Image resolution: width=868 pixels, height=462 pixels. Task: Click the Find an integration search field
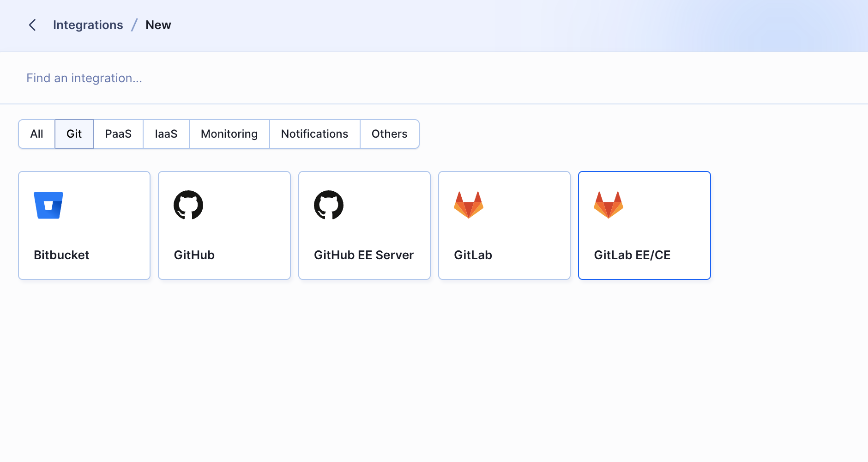84,78
